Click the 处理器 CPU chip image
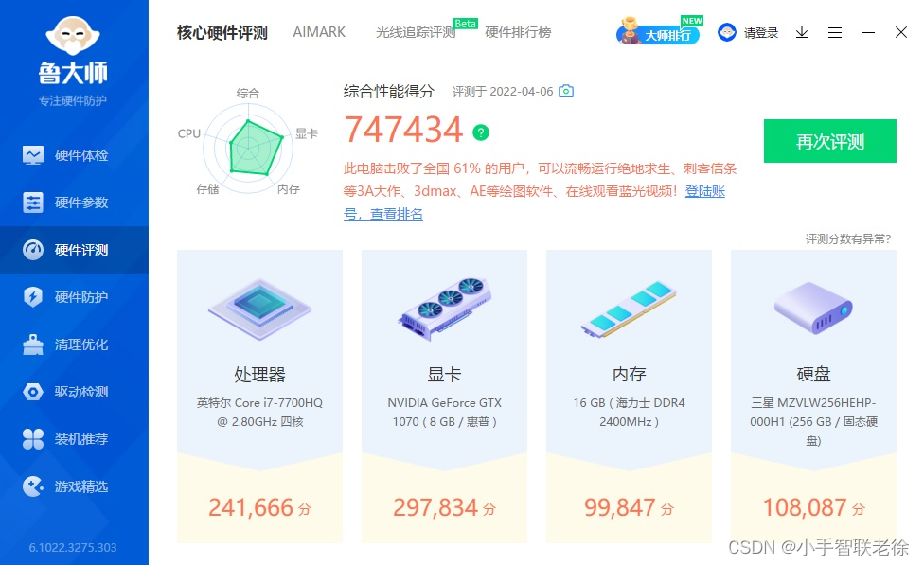This screenshot has width=924, height=565. 259,309
